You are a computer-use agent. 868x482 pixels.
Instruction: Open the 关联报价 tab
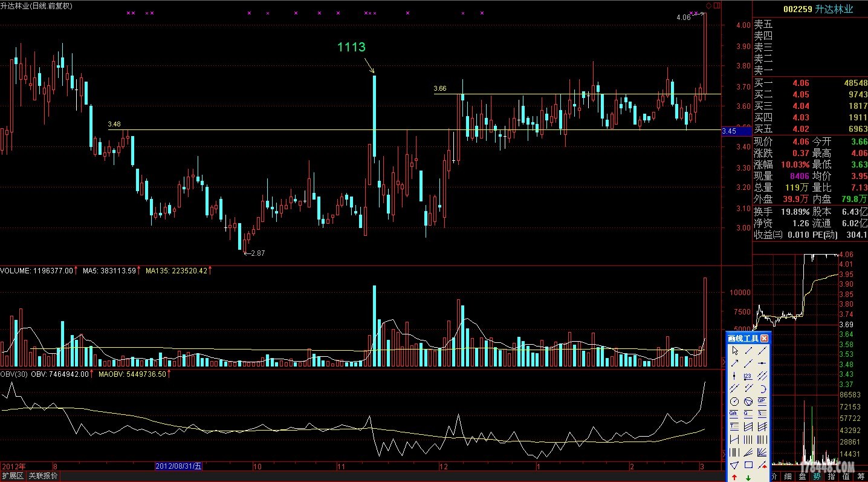43,476
